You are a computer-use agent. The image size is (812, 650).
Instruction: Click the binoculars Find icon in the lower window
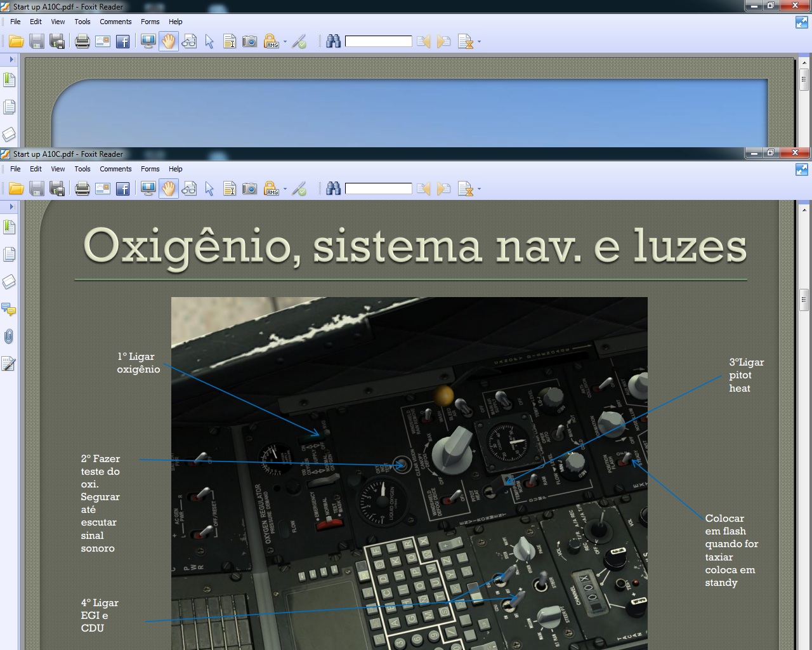click(333, 189)
